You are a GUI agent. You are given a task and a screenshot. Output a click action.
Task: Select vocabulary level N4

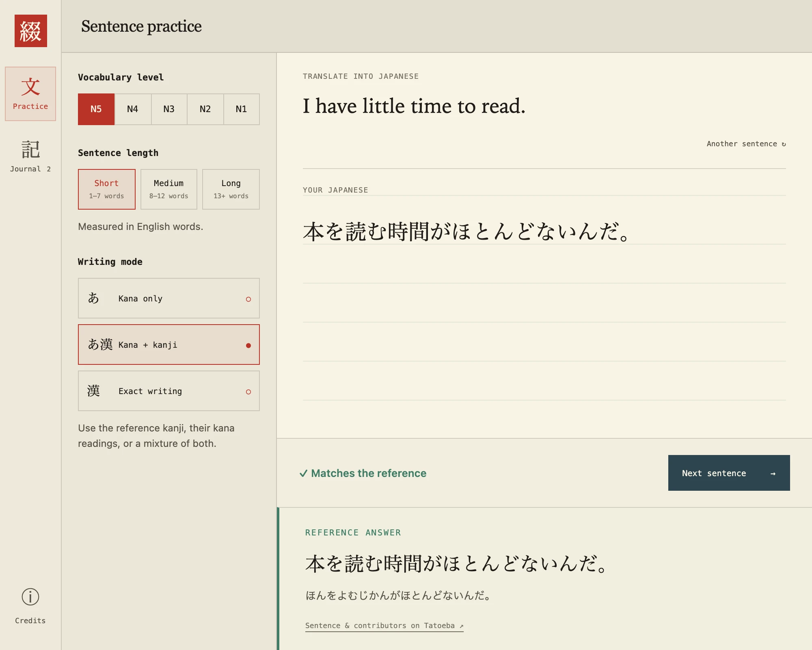[133, 109]
